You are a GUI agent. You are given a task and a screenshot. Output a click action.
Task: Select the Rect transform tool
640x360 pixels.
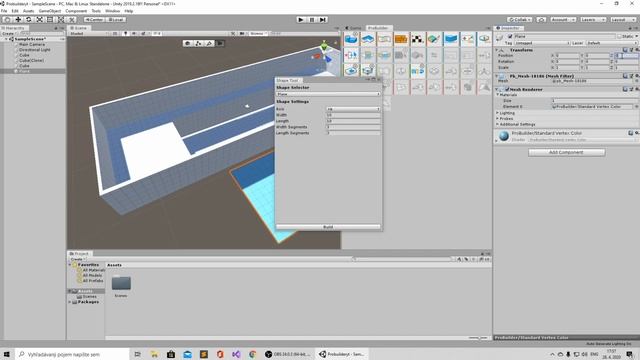click(x=50, y=20)
